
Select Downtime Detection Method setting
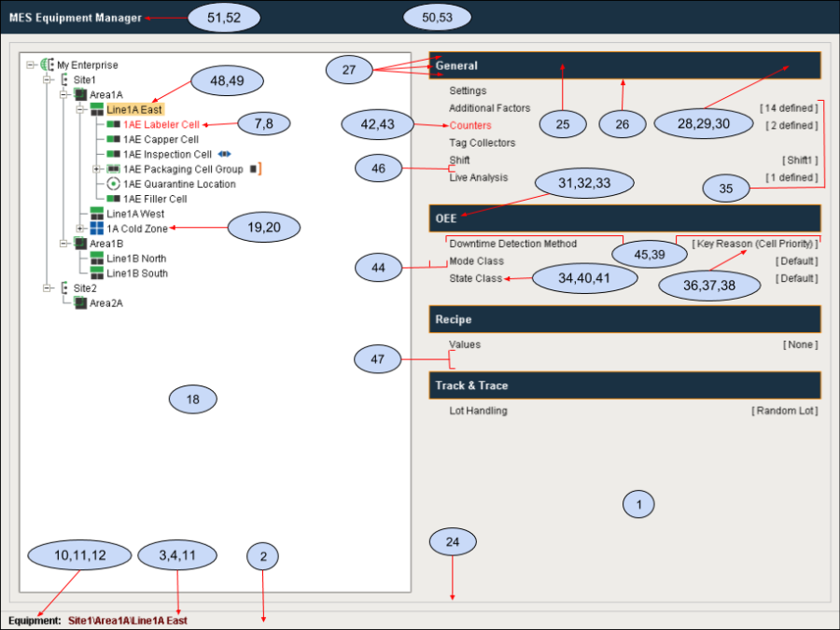click(x=512, y=244)
